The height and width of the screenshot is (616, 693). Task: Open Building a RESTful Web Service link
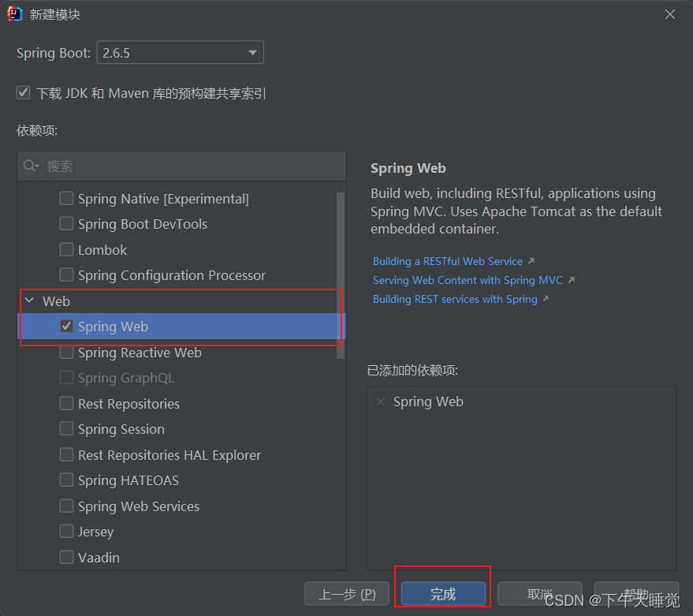[x=447, y=261]
